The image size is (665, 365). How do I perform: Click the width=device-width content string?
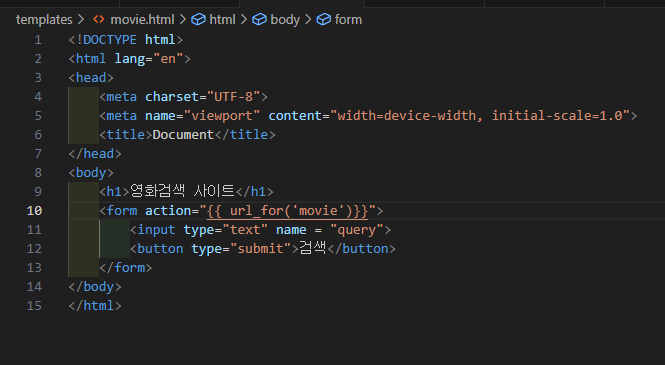tap(480, 116)
